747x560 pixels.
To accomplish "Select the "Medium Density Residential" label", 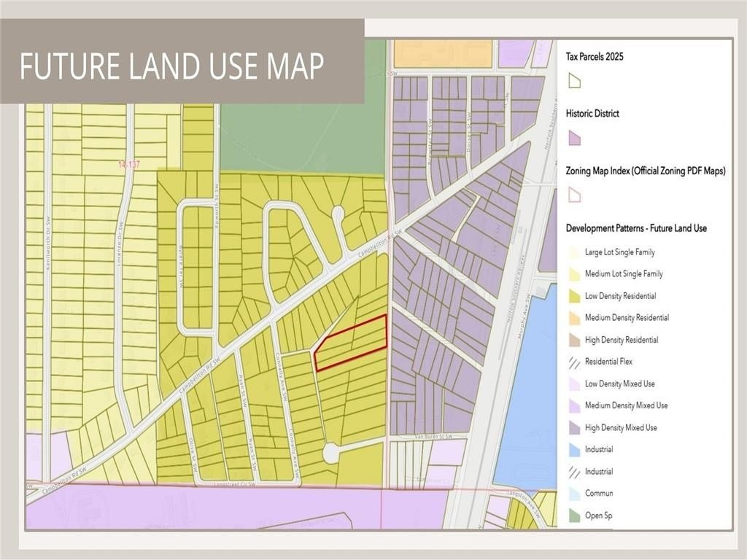I will pyautogui.click(x=627, y=318).
